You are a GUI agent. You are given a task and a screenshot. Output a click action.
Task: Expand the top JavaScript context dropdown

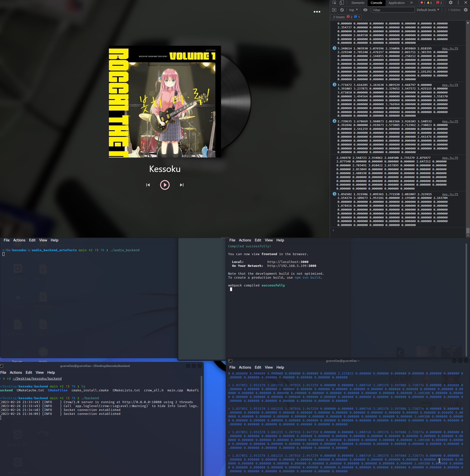coord(353,10)
